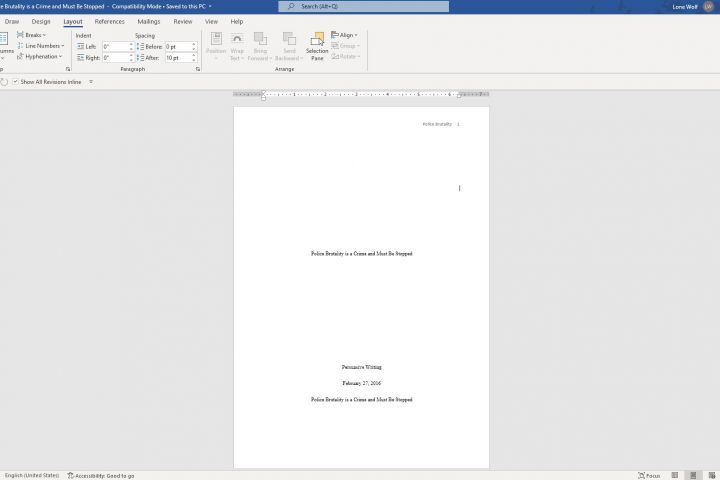Switch to the Mailings tab
Viewport: 720px width, 480px height.
tap(149, 22)
